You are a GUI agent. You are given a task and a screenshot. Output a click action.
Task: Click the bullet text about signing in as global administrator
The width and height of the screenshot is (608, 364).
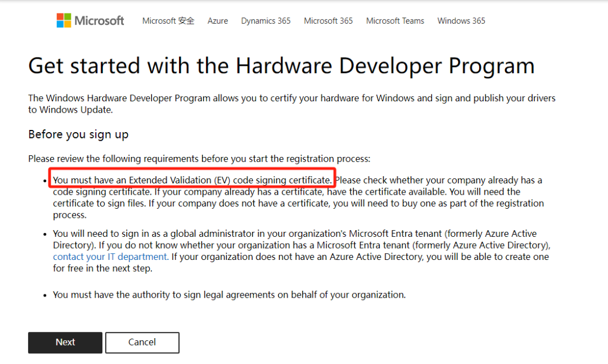pos(294,233)
